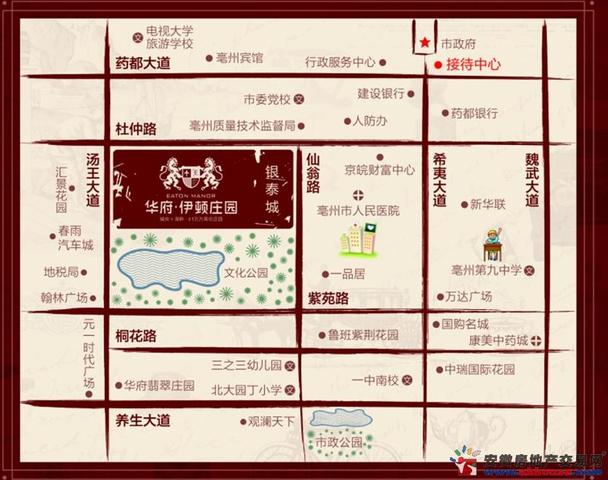
Task: Click the 文化公园 text label
Action: click(x=246, y=273)
